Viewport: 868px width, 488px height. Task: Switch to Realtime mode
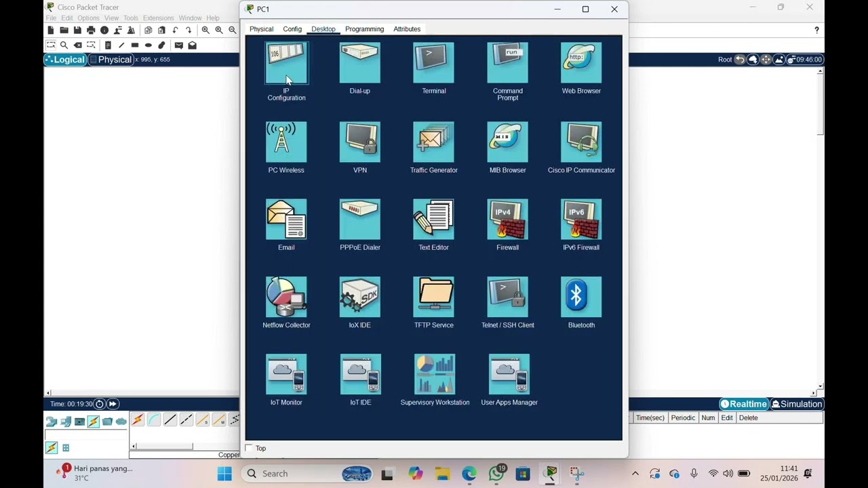tap(744, 404)
